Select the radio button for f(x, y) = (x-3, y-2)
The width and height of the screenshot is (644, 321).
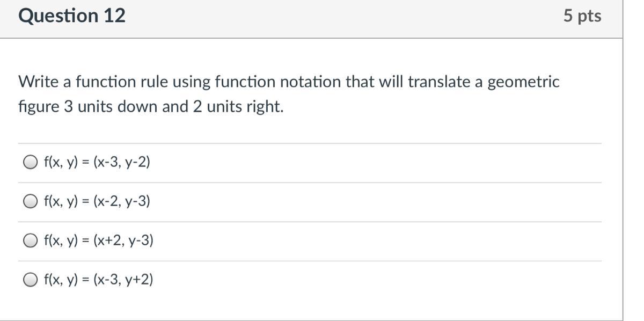coord(31,162)
